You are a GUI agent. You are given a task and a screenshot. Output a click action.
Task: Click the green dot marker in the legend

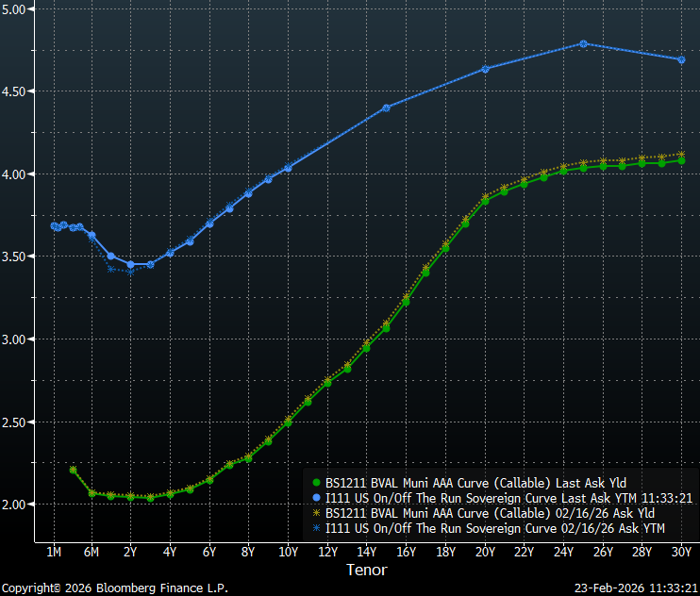[x=316, y=483]
